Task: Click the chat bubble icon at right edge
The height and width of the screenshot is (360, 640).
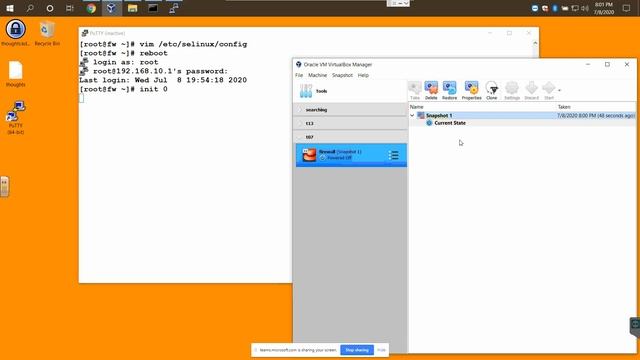Action: coord(635,325)
